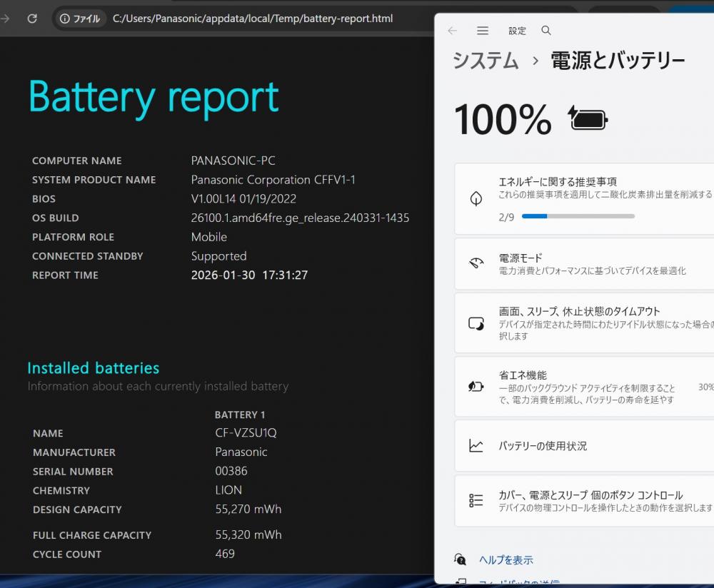Click the gauge icon next to 電源モード
The image size is (714, 588).
point(476,263)
